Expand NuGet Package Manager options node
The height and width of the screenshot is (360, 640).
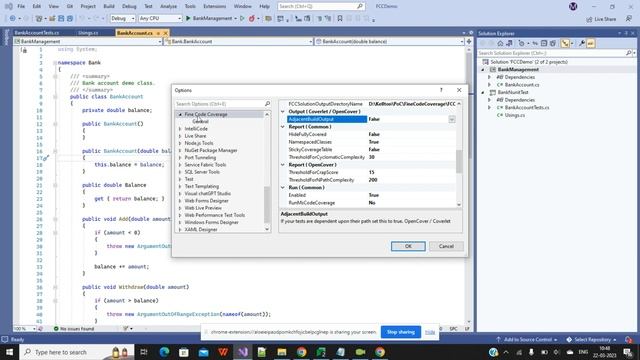coord(180,150)
